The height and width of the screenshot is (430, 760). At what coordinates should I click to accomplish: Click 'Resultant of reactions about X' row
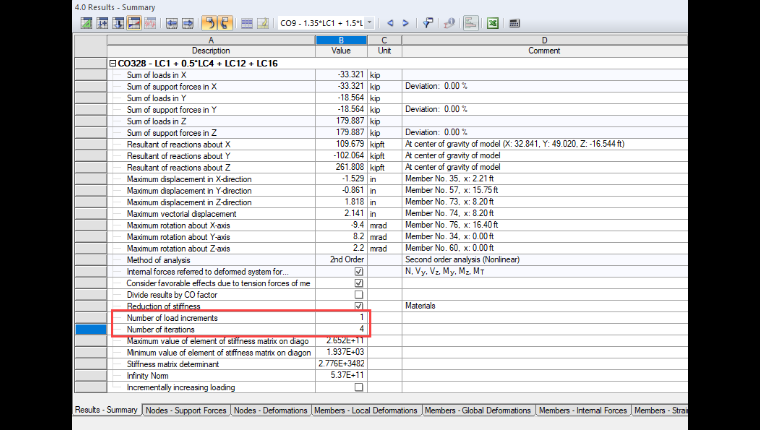click(380, 144)
